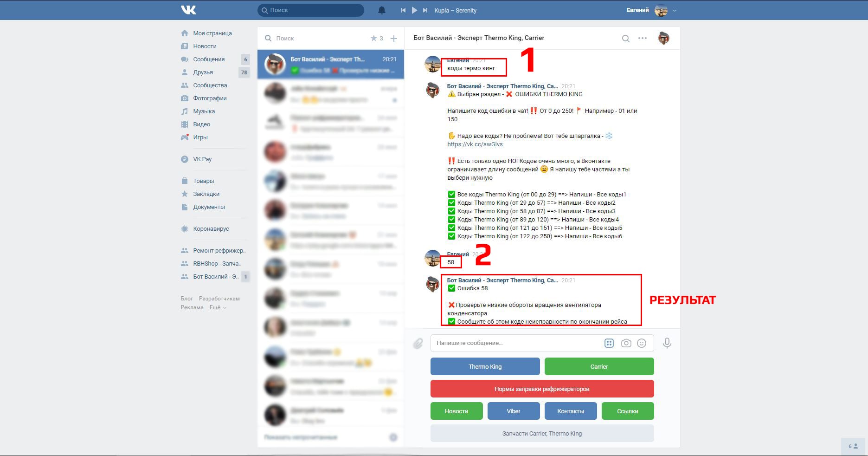Click the VK Pay icon
Screen dimensions: 868x456
(185, 159)
